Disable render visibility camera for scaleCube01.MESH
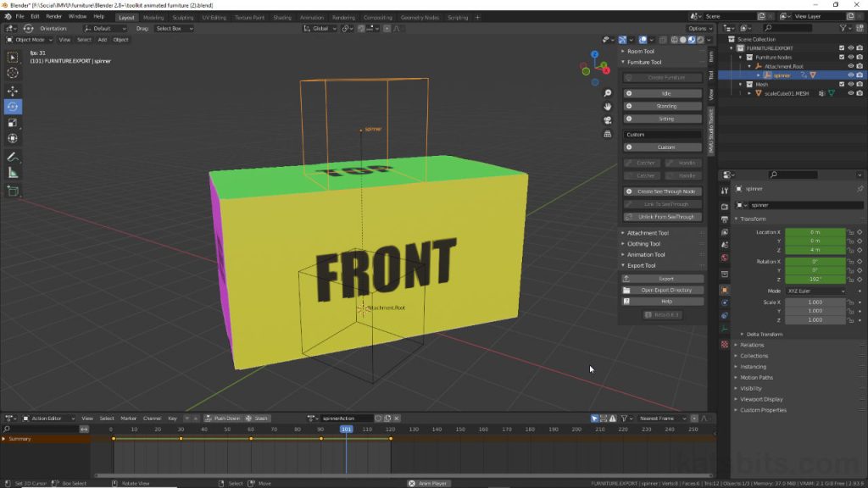This screenshot has height=488, width=868. (860, 93)
